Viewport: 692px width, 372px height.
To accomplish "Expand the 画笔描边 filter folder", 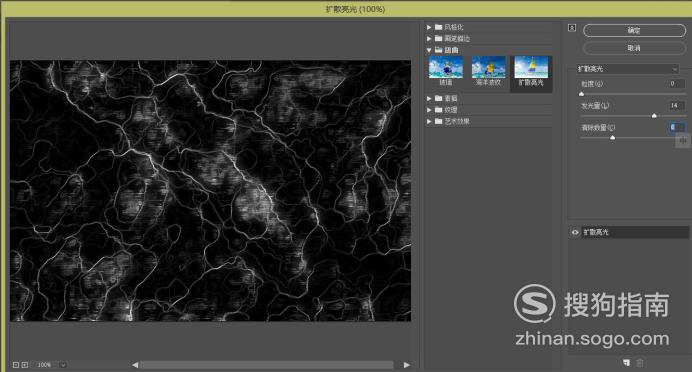I will (x=429, y=39).
